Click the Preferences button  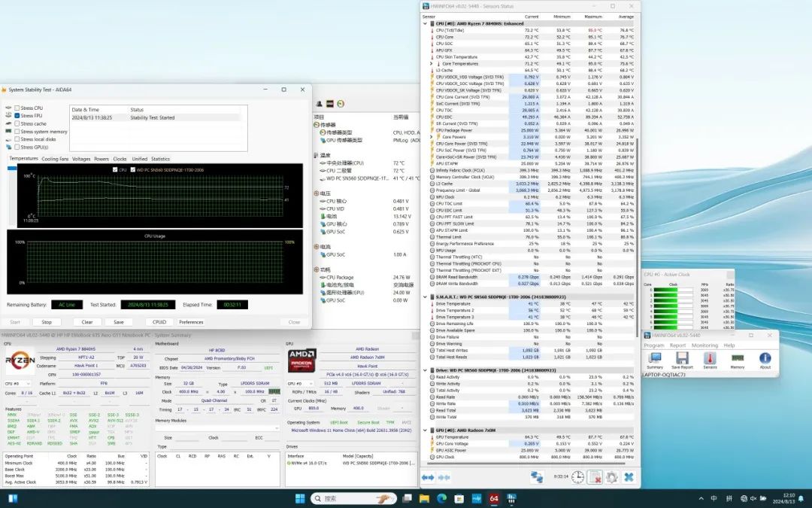point(191,322)
